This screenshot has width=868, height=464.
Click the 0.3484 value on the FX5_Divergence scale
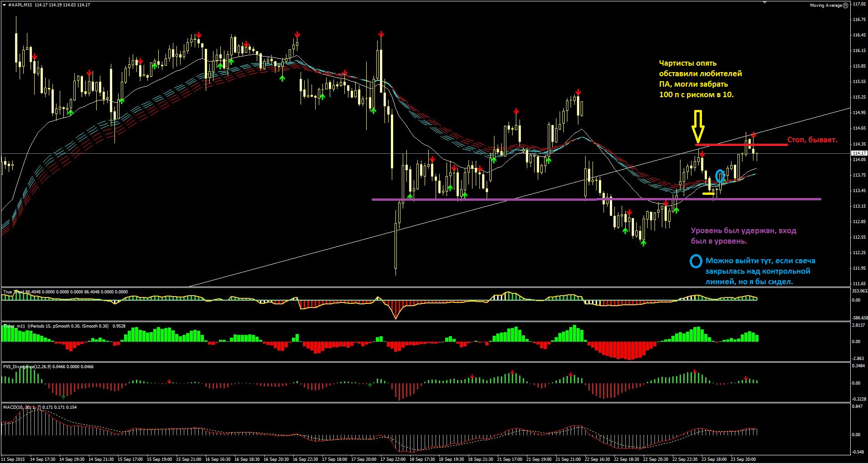(858, 366)
